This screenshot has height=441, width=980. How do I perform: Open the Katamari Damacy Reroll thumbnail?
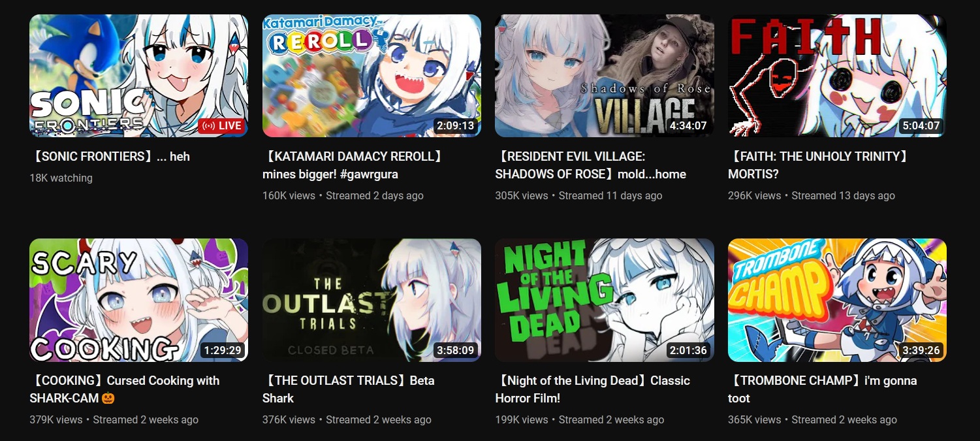tap(371, 76)
